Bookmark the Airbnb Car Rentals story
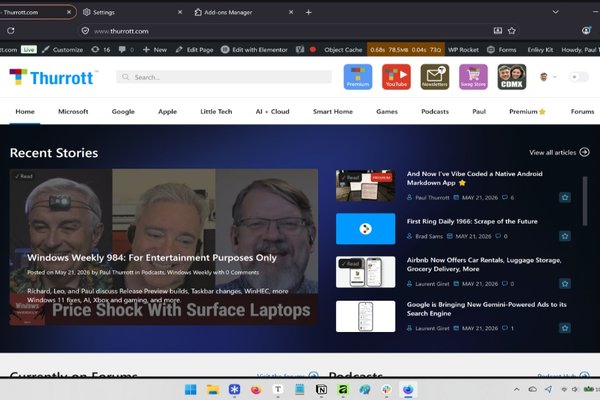600x400 pixels. pos(565,284)
